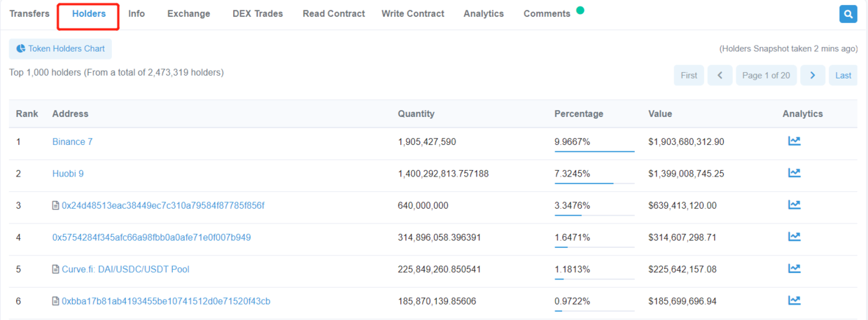This screenshot has width=868, height=320.
Task: Open the Token Holders Chart
Action: pos(60,49)
